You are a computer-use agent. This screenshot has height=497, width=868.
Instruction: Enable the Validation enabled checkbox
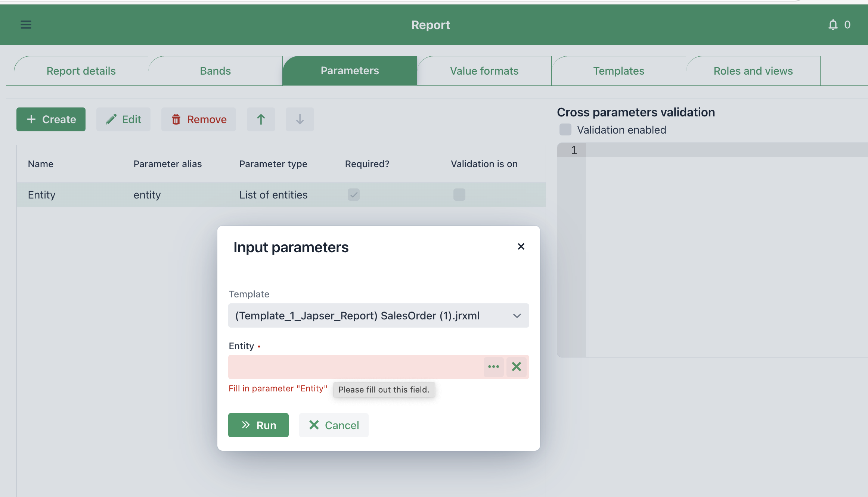pyautogui.click(x=565, y=129)
